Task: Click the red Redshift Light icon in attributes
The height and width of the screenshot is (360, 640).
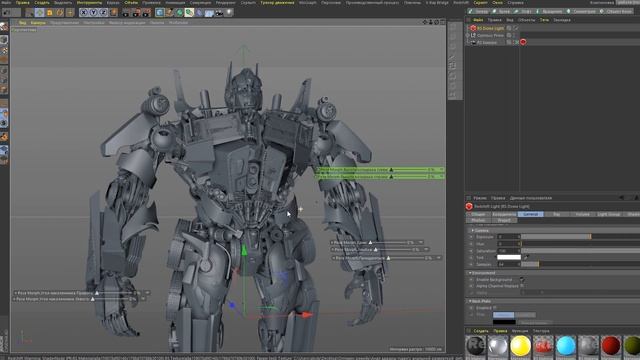Action: pos(469,207)
